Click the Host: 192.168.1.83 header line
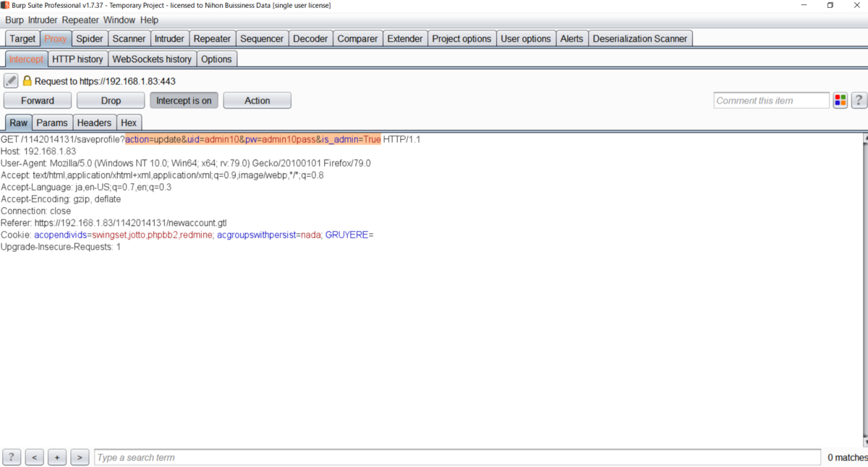868x467 pixels. point(38,151)
